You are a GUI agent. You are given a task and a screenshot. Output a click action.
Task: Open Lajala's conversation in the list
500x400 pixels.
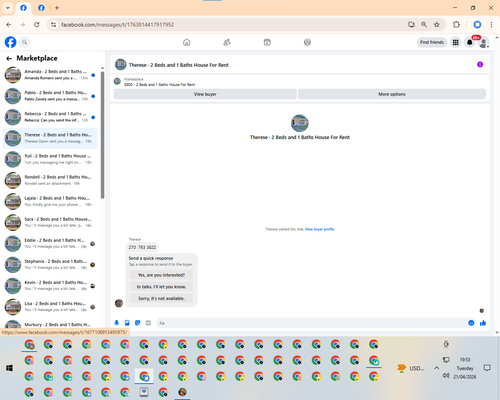click(50, 201)
